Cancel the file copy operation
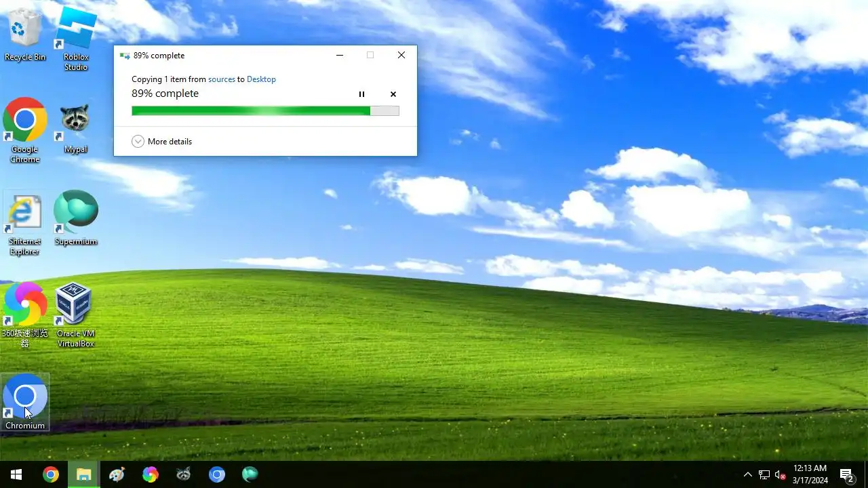This screenshot has width=868, height=488. pyautogui.click(x=393, y=94)
